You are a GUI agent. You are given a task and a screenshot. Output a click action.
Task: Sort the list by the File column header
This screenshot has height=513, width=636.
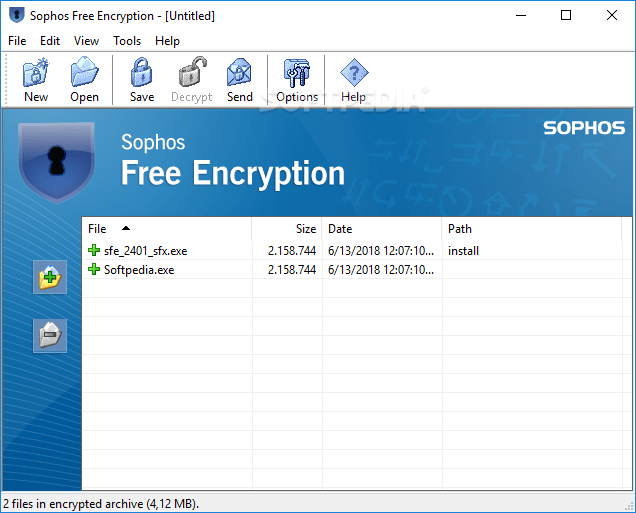tap(167, 229)
